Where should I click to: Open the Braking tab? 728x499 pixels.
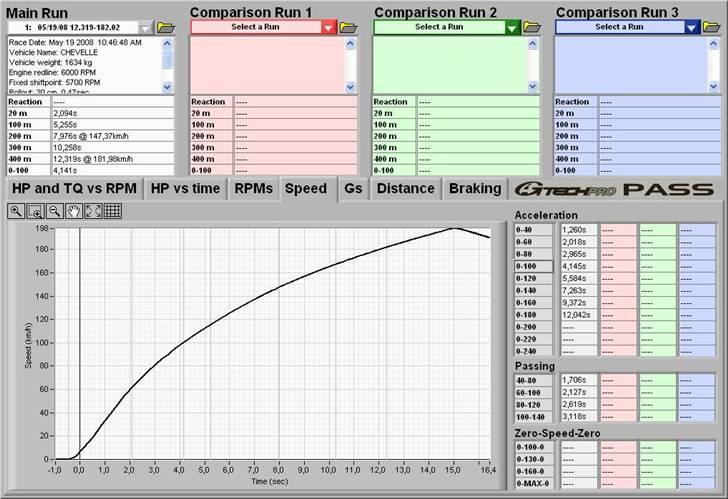click(475, 188)
